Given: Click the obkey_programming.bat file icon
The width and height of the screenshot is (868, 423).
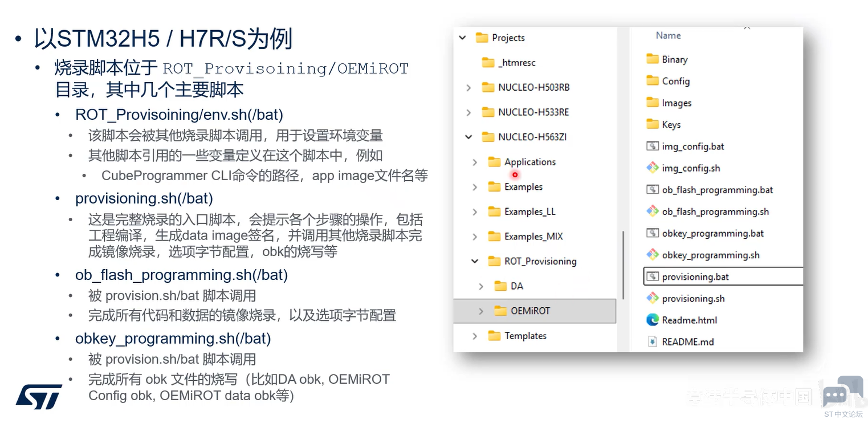Looking at the screenshot, I should (653, 233).
